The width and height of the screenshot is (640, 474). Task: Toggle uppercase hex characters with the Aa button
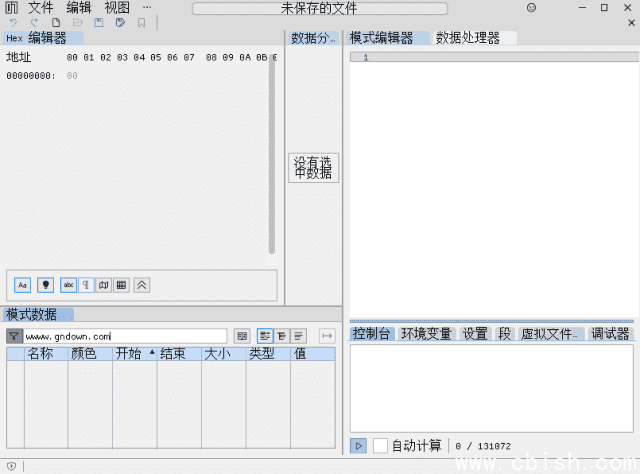22,285
